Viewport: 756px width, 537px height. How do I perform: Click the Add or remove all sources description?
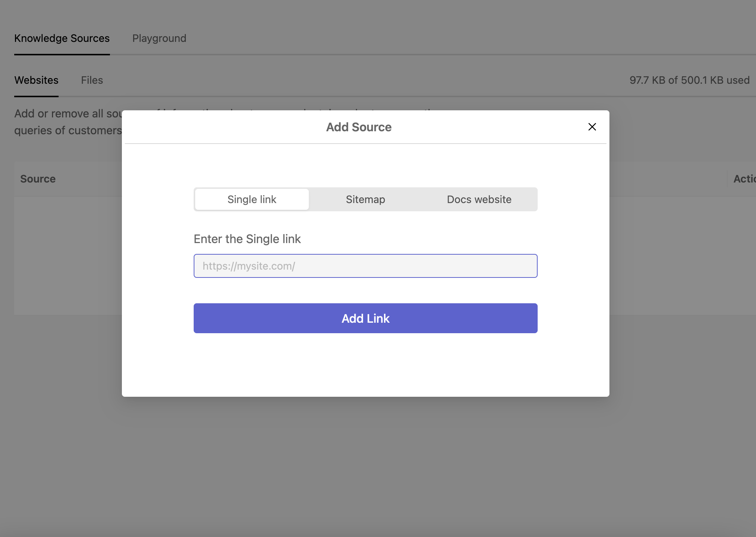click(67, 113)
